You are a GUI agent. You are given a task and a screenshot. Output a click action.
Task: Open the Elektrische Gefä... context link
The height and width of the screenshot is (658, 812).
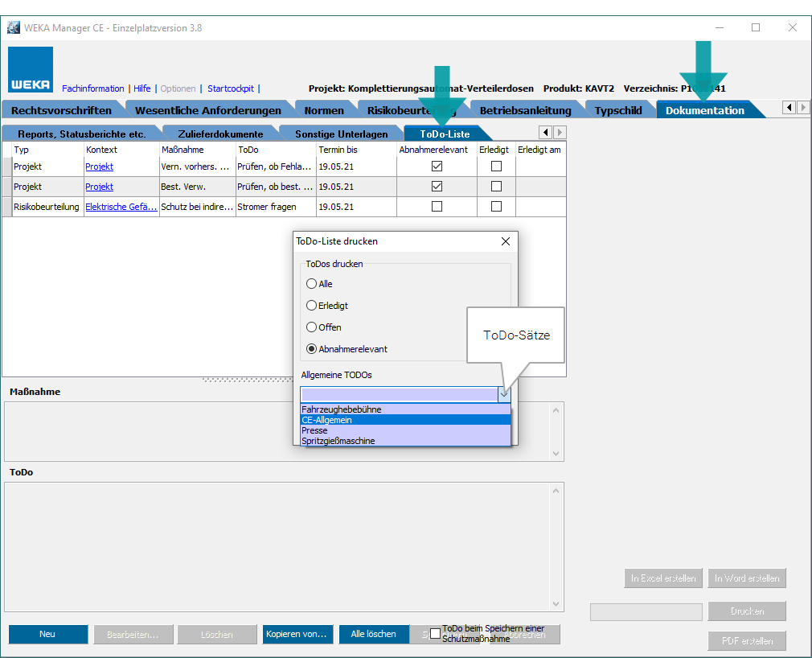pos(121,207)
